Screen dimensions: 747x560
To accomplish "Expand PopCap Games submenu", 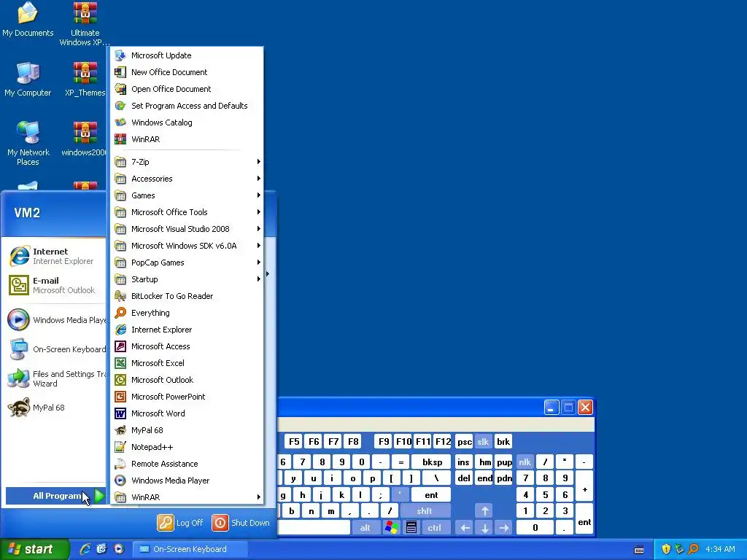I will [187, 262].
